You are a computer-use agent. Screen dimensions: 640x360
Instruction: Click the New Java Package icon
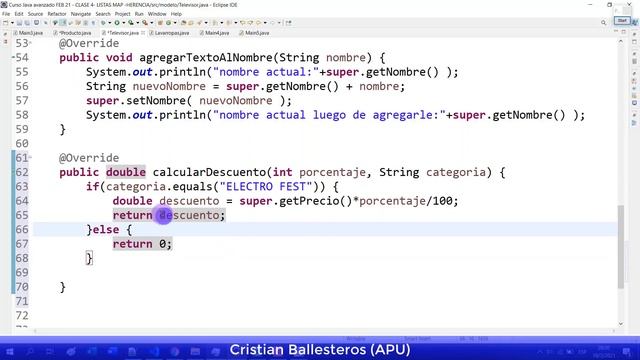pos(160,23)
